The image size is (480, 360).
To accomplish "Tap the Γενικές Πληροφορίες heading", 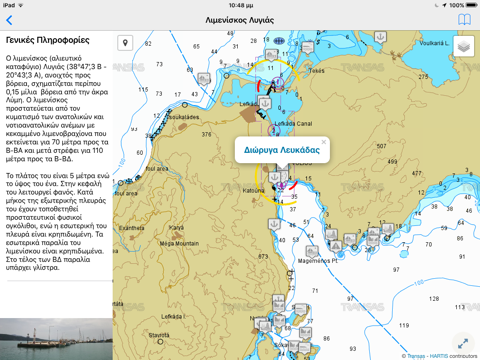I will [x=48, y=40].
